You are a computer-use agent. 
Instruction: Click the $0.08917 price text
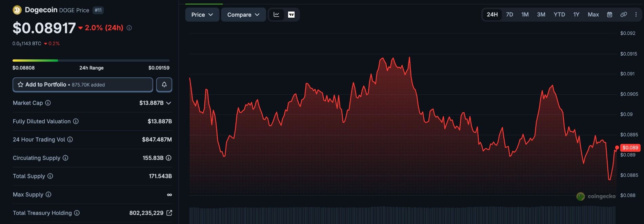pyautogui.click(x=44, y=28)
